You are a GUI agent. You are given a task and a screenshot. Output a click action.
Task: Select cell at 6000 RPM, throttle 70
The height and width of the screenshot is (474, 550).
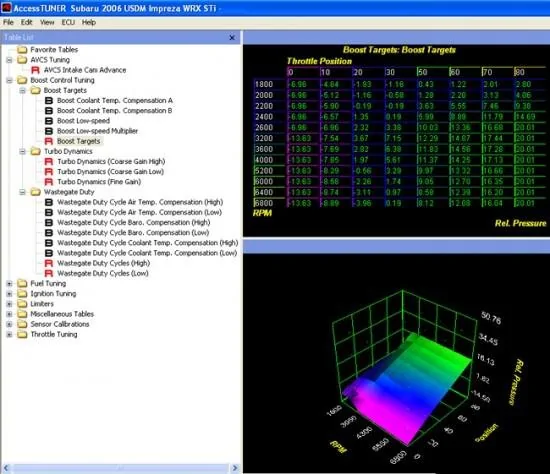coord(497,181)
